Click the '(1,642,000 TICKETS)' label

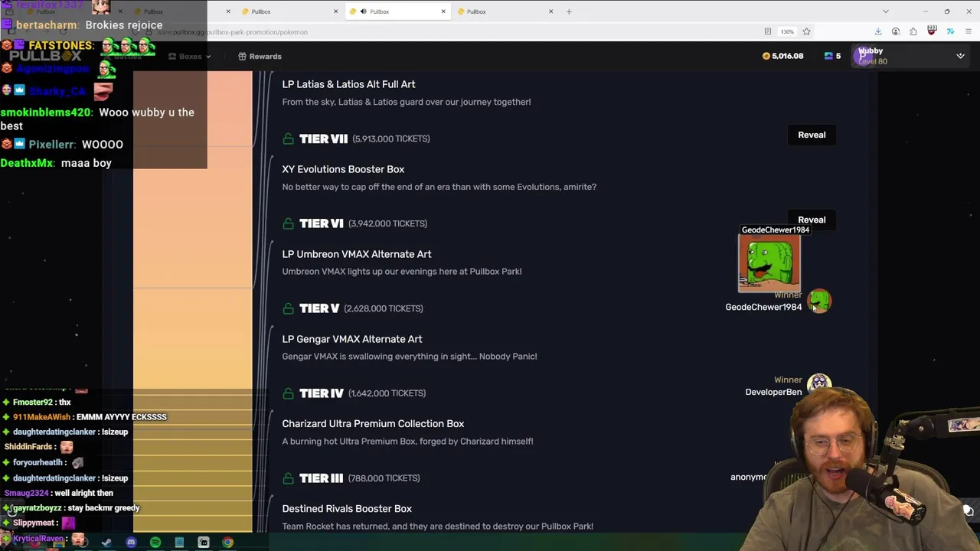click(387, 393)
